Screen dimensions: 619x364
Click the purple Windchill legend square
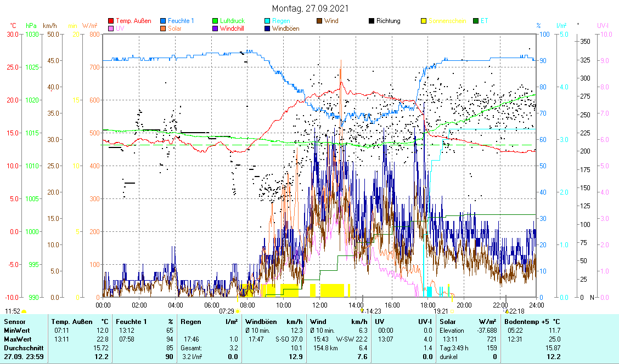(x=216, y=29)
